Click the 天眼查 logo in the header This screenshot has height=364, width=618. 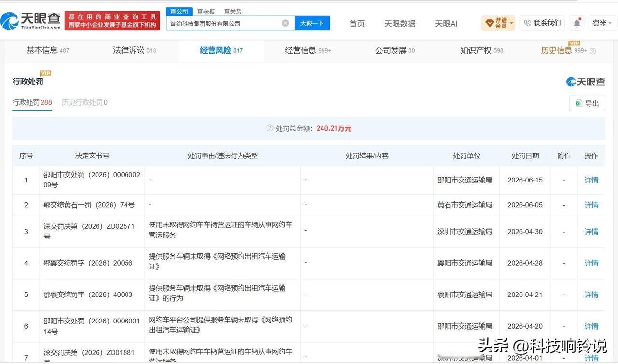pyautogui.click(x=31, y=20)
